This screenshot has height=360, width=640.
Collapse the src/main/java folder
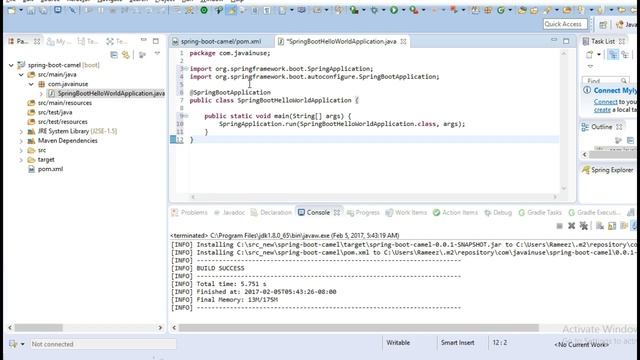[x=21, y=74]
